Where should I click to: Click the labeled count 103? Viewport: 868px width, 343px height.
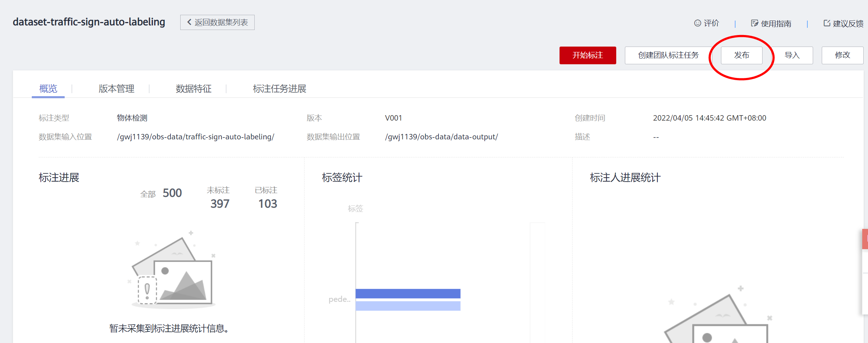pos(268,204)
